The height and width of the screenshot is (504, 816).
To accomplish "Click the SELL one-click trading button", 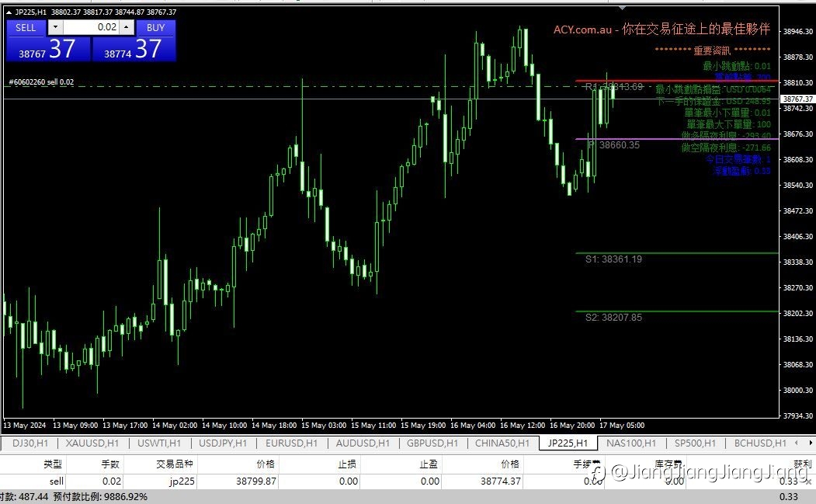I will pos(26,28).
